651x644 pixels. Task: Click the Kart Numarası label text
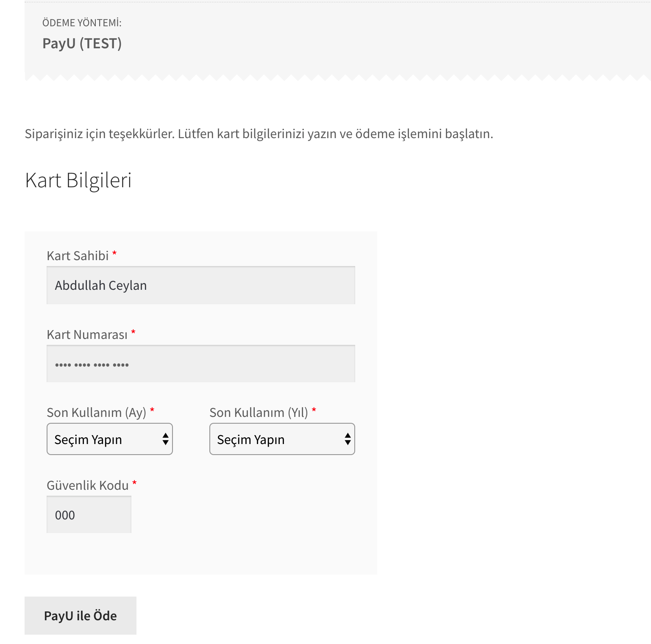click(x=87, y=335)
